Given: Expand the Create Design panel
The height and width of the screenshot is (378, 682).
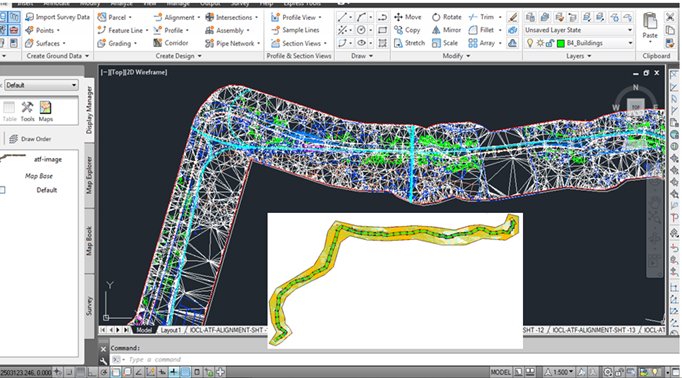Looking at the screenshot, I should pos(178,56).
